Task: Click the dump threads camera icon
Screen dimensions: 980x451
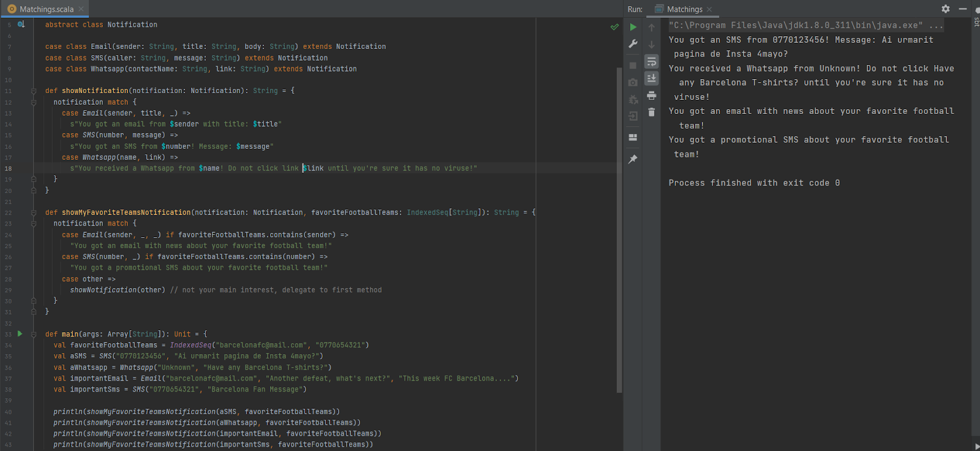Action: coord(633,82)
